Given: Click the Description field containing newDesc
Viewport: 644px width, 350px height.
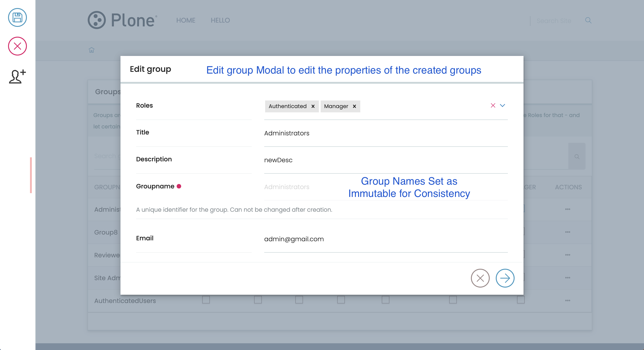Looking at the screenshot, I should tap(386, 160).
